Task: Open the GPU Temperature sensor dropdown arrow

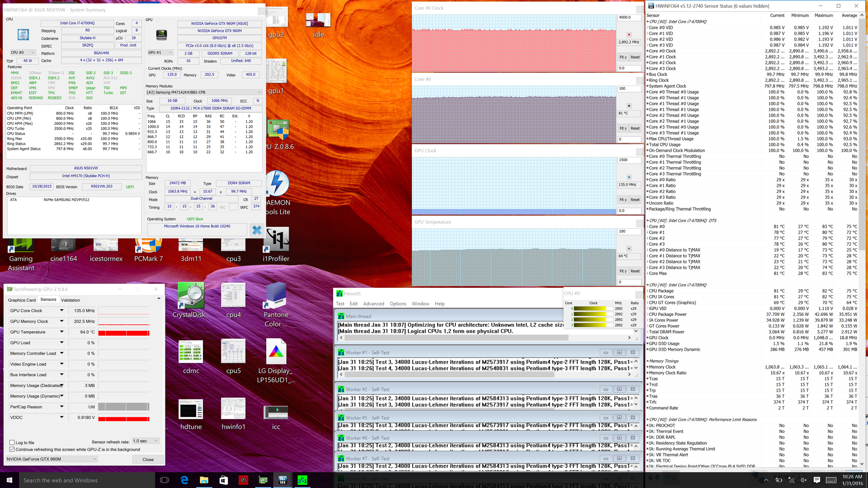Action: (62, 332)
